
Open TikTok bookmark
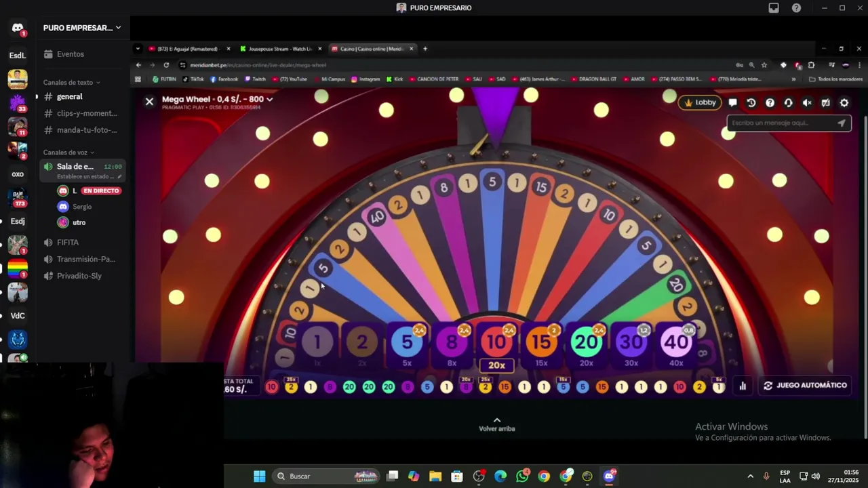(x=193, y=79)
